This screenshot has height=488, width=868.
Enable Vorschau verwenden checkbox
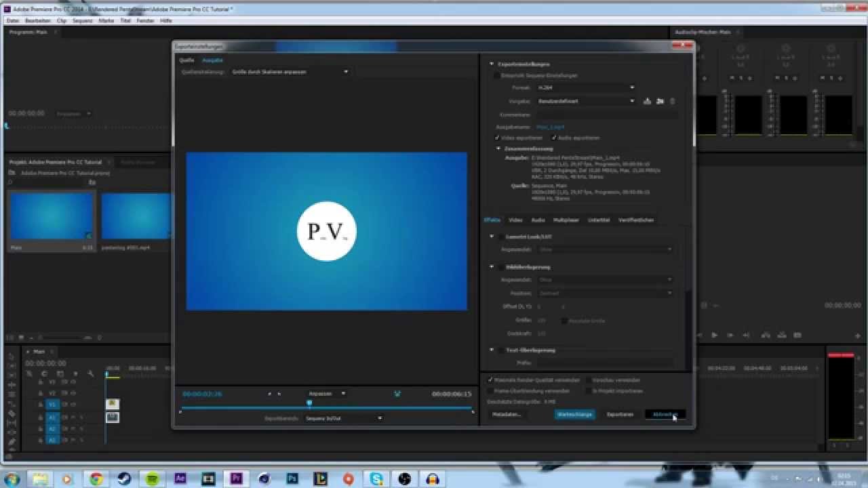tap(587, 380)
